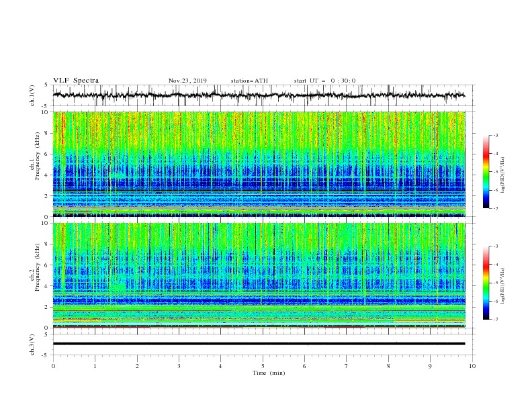Select the "ch.1(V)" waveform axis label
Image resolution: width=532 pixels, height=411 pixels.
point(32,95)
